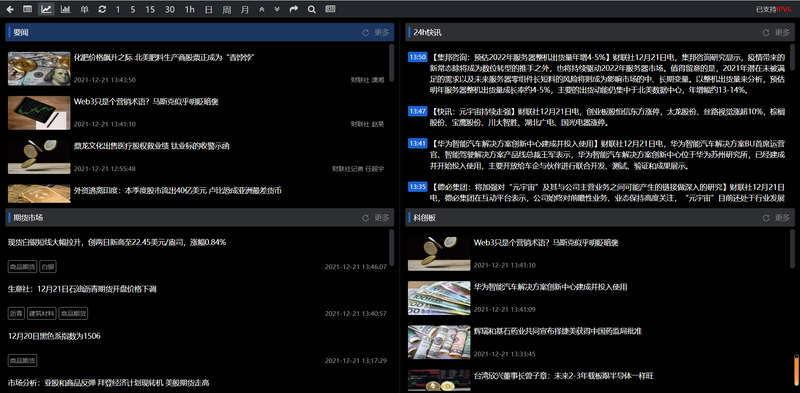The image size is (800, 393).
Task: Refresh the 24h快讯 panel
Action: [x=766, y=32]
